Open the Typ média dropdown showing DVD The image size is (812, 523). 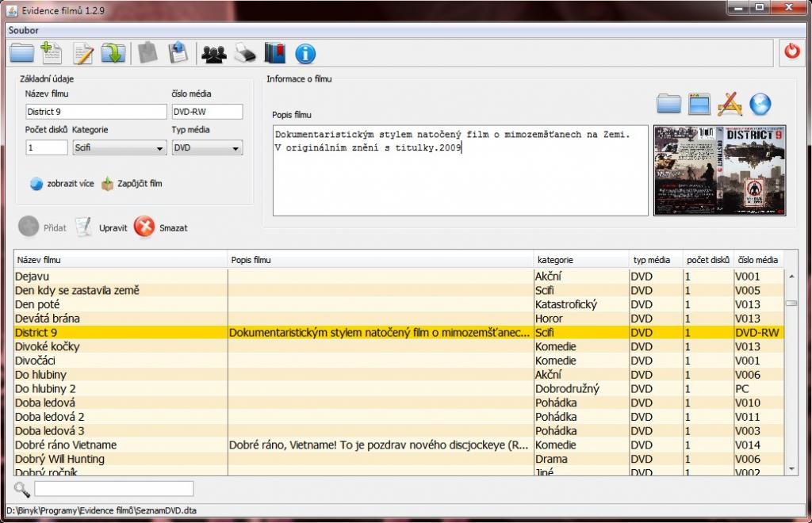click(207, 147)
